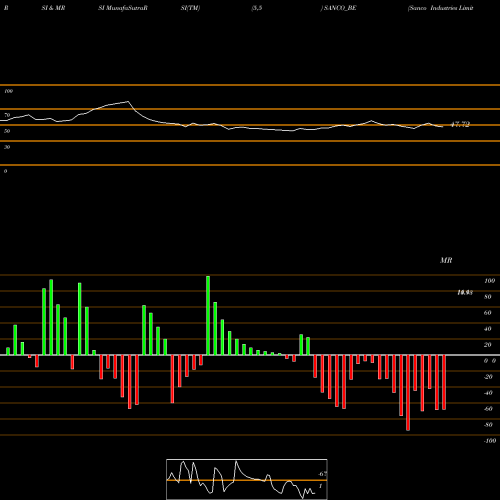The image size is (500, 500).
Task: Click the 'SI MunafaSutraR' header text
Action: click(123, 8)
